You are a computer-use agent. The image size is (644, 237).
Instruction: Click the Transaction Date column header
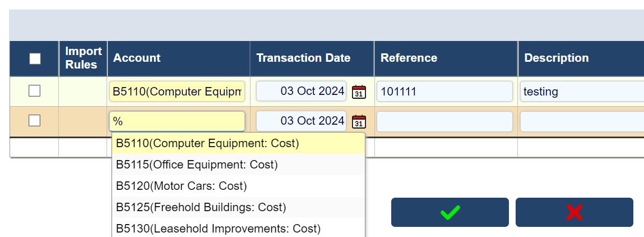[x=303, y=58]
